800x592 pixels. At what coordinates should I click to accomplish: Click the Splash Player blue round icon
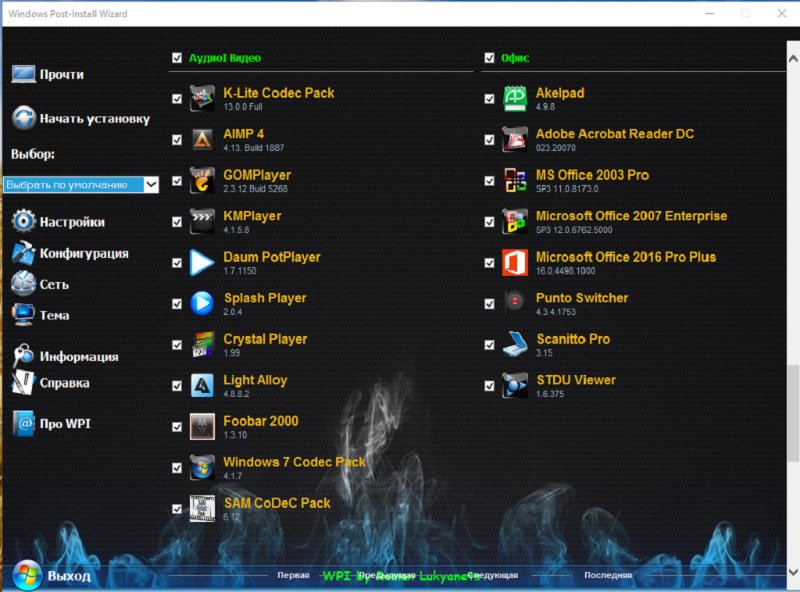pos(202,303)
